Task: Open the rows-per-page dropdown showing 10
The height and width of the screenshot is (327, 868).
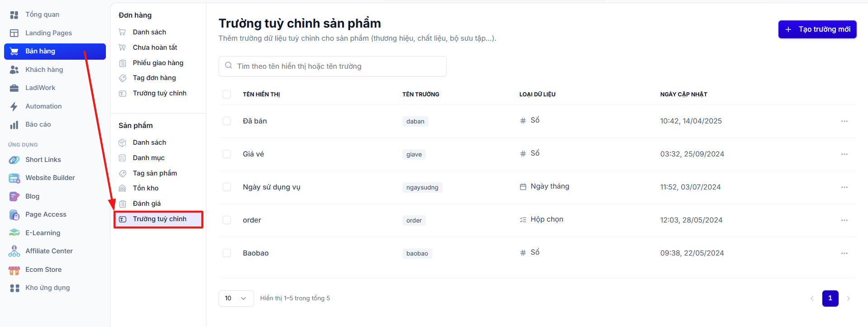Action: point(236,299)
